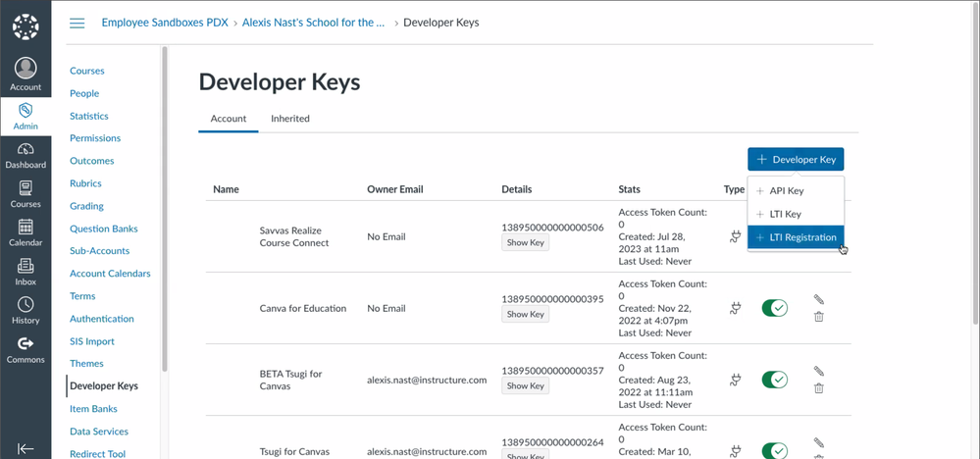This screenshot has width=980, height=459.
Task: Open the Outcomes admin link
Action: (x=92, y=161)
